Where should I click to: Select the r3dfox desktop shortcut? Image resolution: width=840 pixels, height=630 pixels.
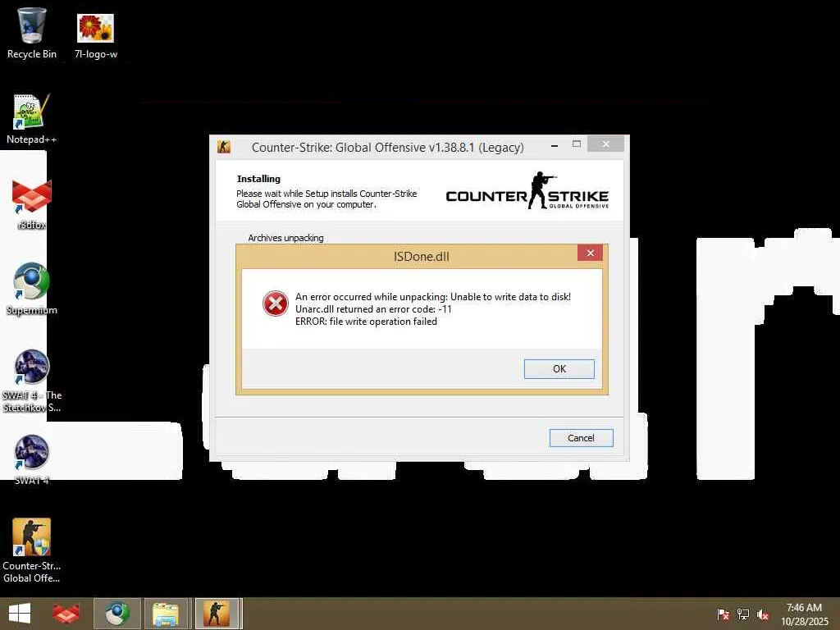(32, 204)
